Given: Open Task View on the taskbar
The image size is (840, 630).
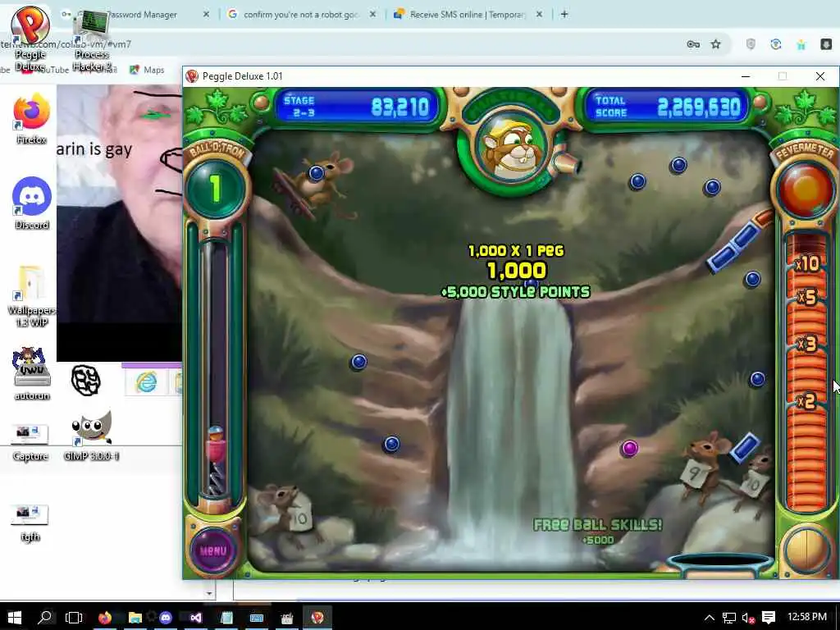Looking at the screenshot, I should pos(73,618).
